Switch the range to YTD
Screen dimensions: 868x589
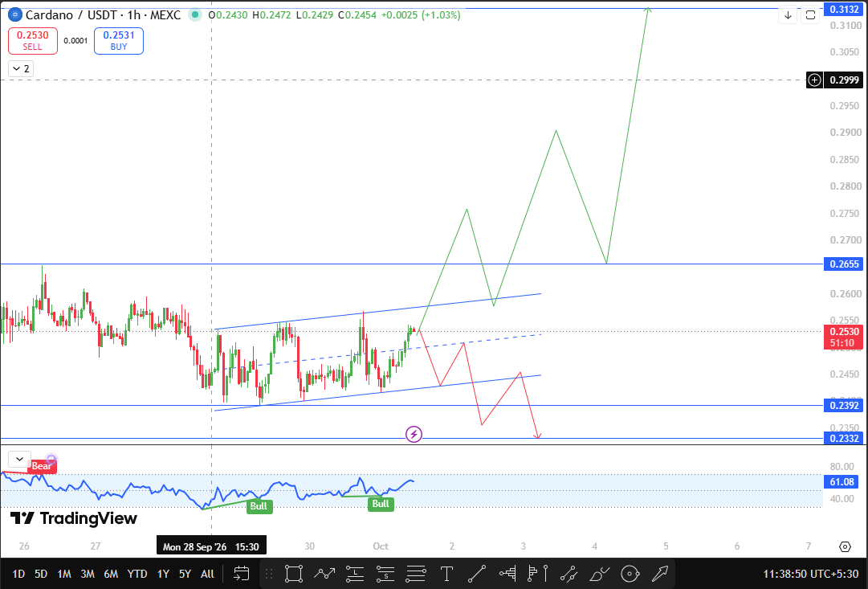[x=137, y=574]
